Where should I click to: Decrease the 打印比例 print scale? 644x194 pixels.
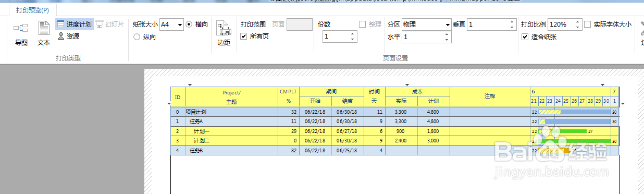tap(578, 27)
